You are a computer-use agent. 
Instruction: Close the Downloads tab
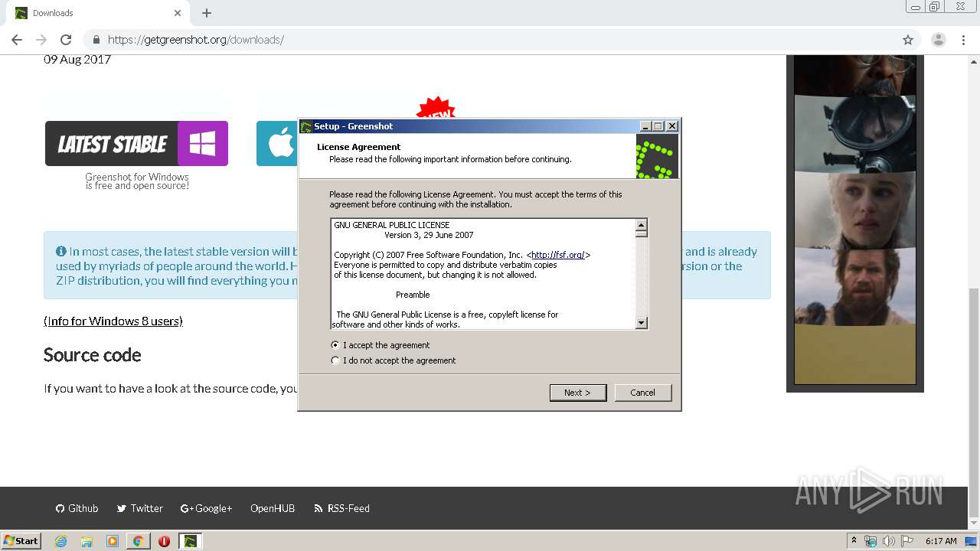(178, 13)
